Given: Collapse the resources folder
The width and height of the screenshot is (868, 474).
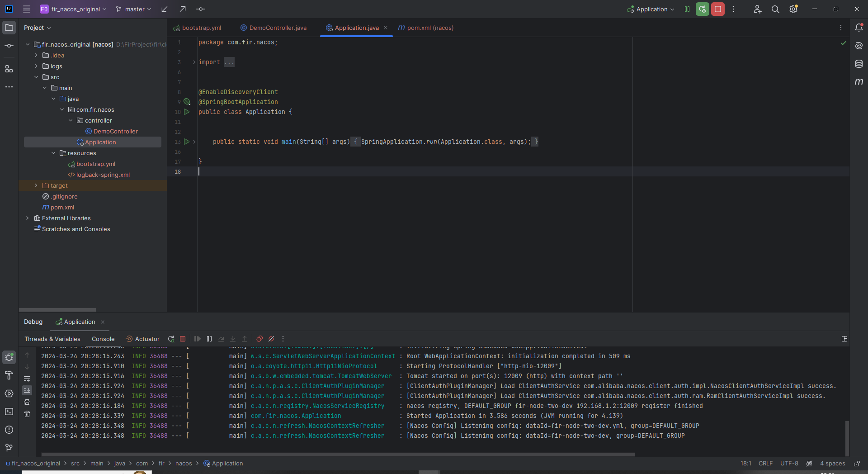Looking at the screenshot, I should (x=53, y=153).
